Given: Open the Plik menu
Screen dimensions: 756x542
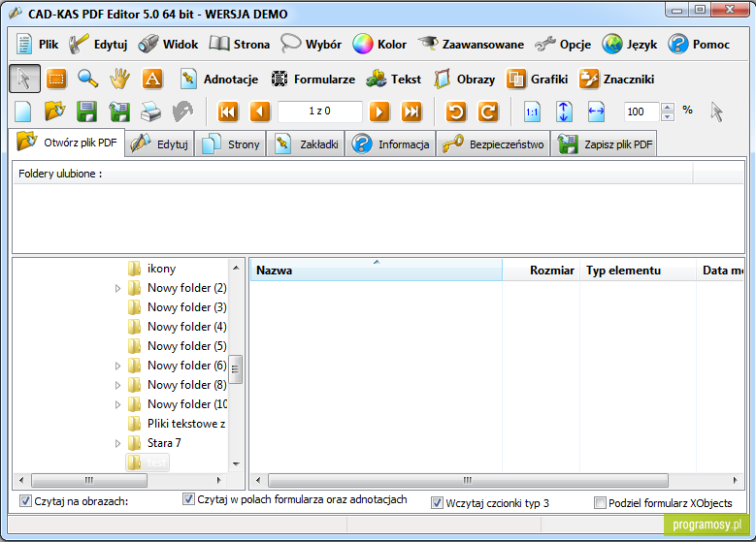Looking at the screenshot, I should click(37, 45).
